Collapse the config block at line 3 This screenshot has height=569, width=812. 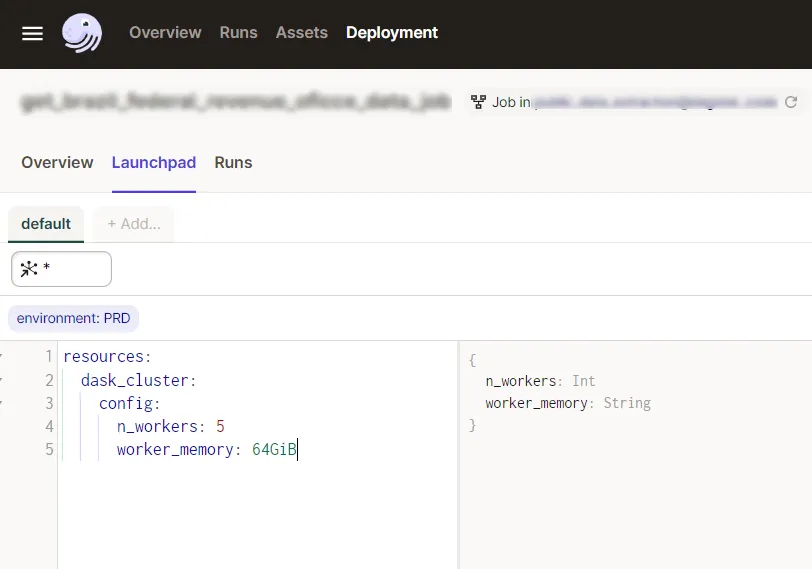tap(2, 404)
